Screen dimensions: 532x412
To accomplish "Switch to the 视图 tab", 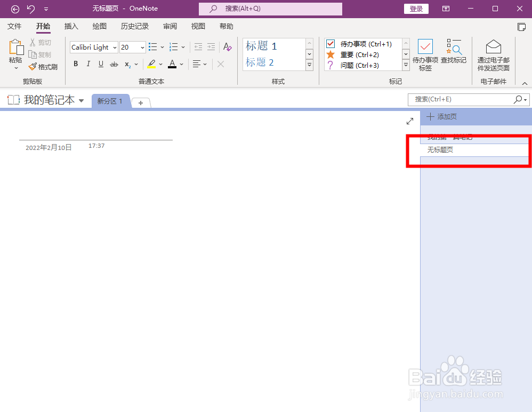I will coord(198,26).
